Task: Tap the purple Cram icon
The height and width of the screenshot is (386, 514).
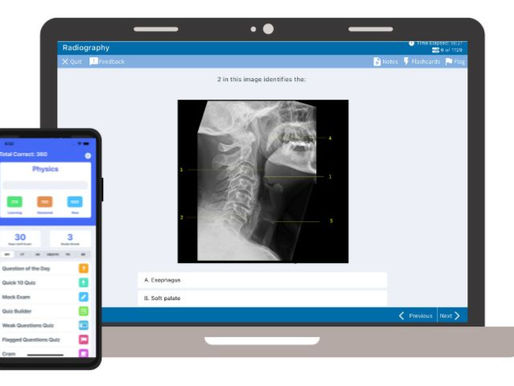Action: click(x=84, y=353)
